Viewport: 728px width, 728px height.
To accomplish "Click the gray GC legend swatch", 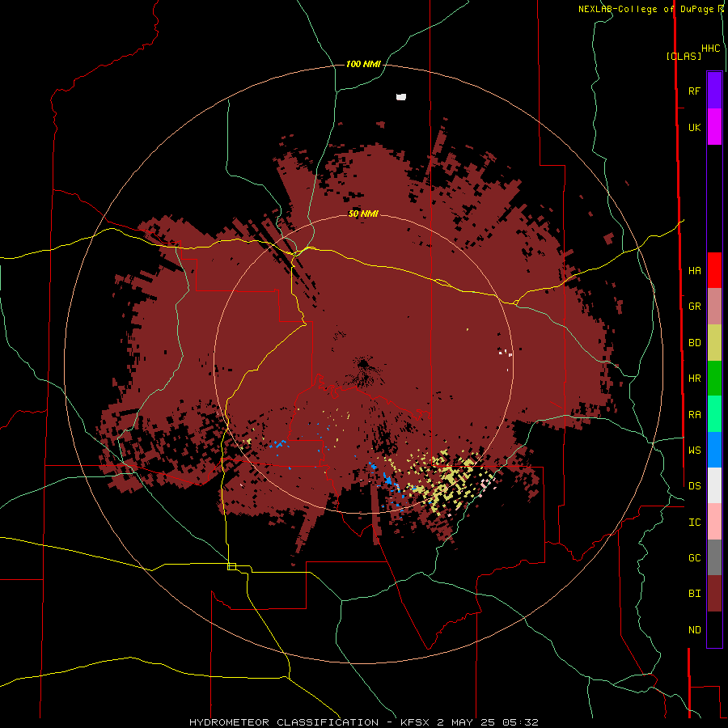I will pyautogui.click(x=714, y=557).
